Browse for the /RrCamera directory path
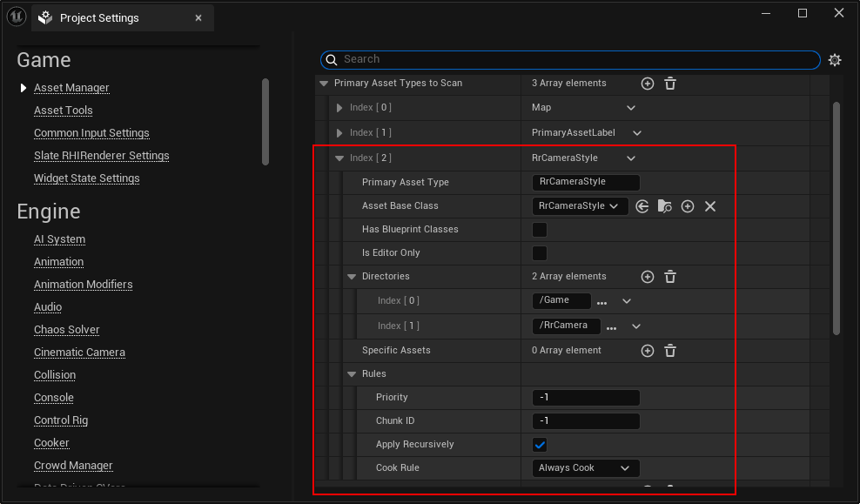 612,328
